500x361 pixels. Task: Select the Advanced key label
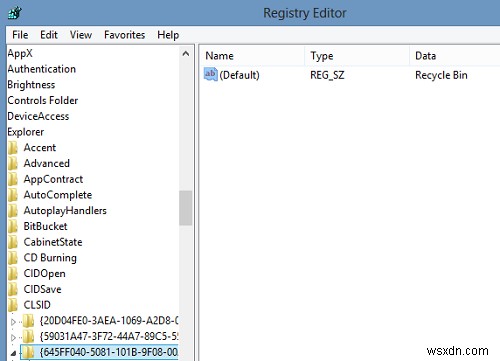tap(47, 163)
